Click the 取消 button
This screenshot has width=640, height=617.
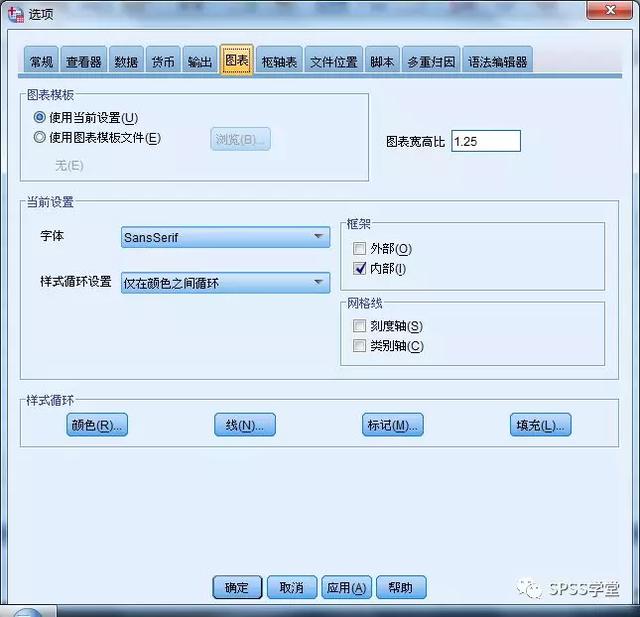tap(292, 587)
